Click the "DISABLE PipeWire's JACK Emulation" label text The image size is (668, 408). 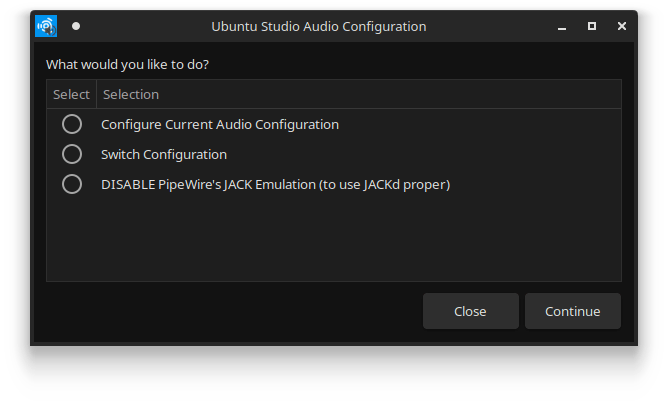tap(275, 184)
